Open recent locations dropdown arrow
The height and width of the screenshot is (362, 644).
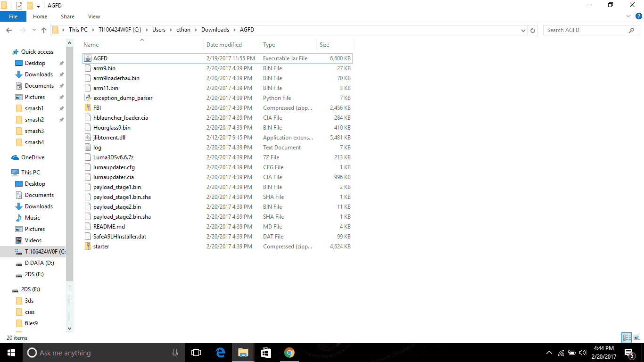(x=34, y=30)
